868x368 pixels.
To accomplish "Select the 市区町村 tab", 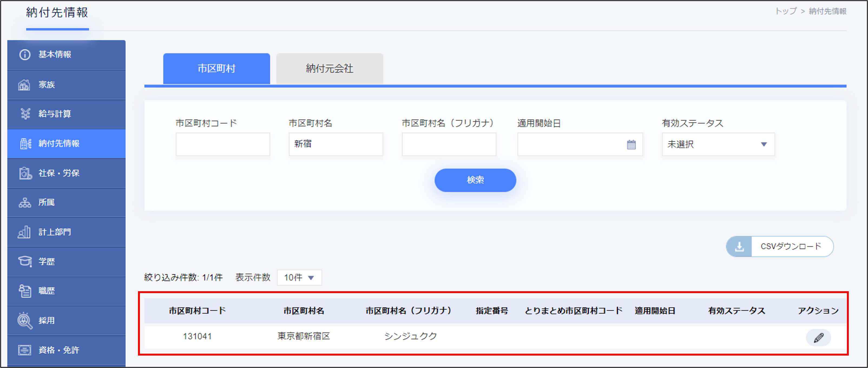I will tap(216, 69).
